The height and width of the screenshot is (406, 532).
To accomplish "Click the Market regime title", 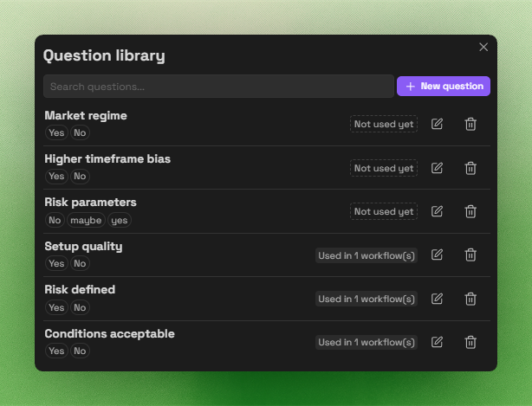I will point(86,115).
